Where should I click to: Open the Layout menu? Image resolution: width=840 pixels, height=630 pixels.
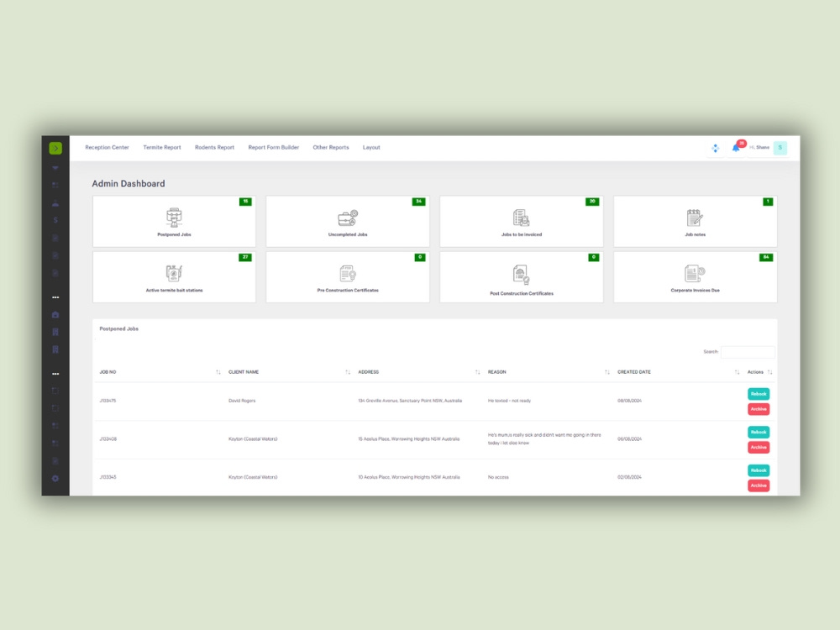point(371,147)
